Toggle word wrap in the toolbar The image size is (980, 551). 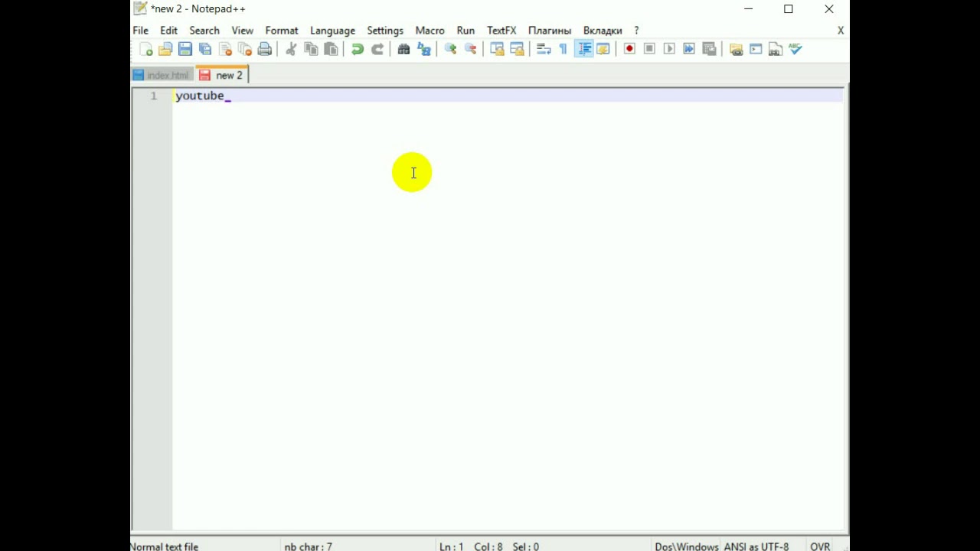[x=544, y=49]
